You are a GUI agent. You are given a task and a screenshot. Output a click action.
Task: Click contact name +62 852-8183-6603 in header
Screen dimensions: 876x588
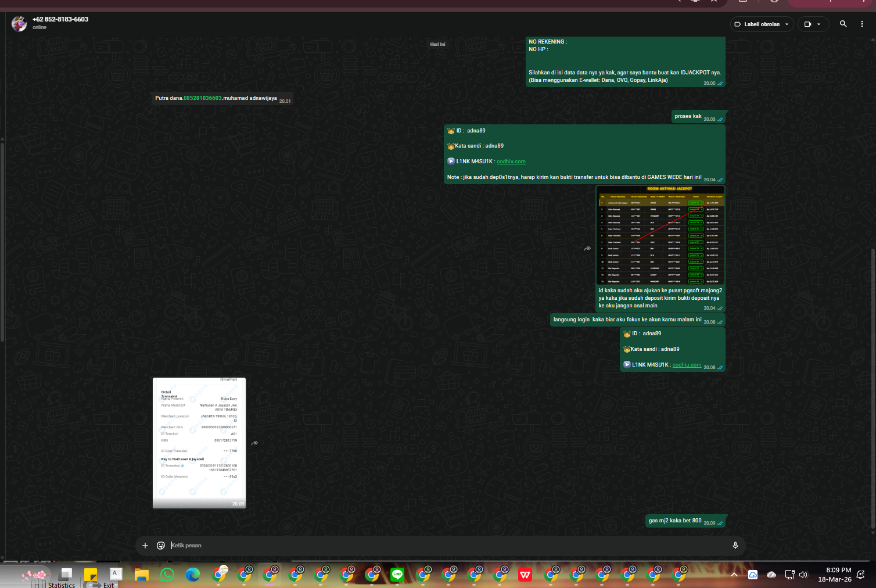pyautogui.click(x=60, y=19)
